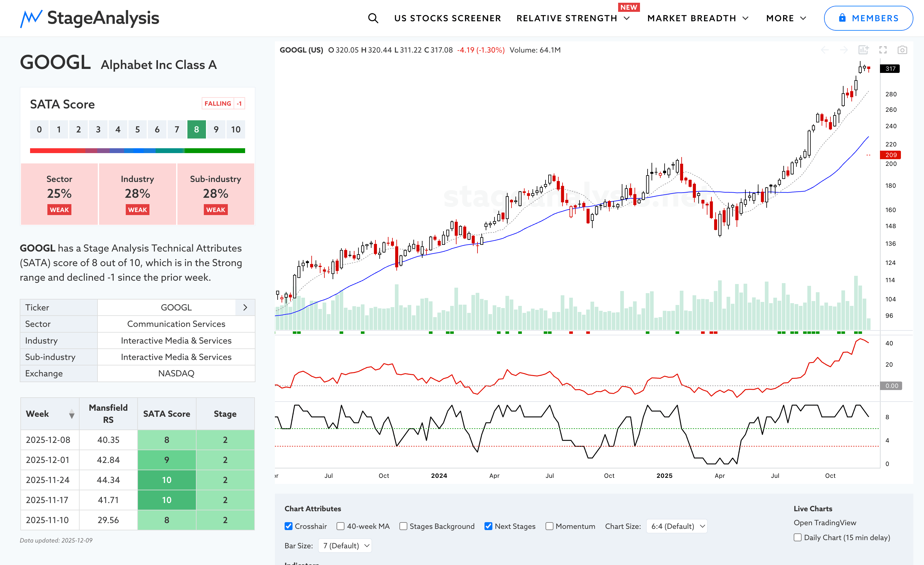
Task: Open fullscreen chart view icon
Action: pyautogui.click(x=883, y=50)
